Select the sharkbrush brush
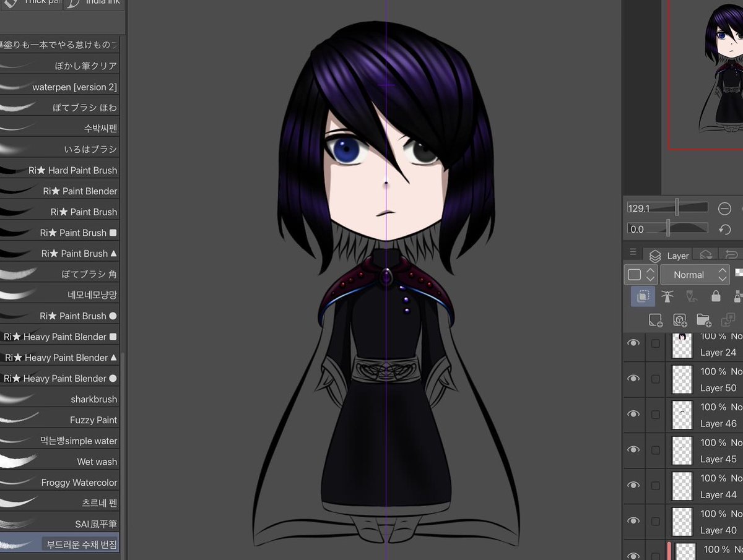Viewport: 743px width, 560px height. [x=59, y=399]
